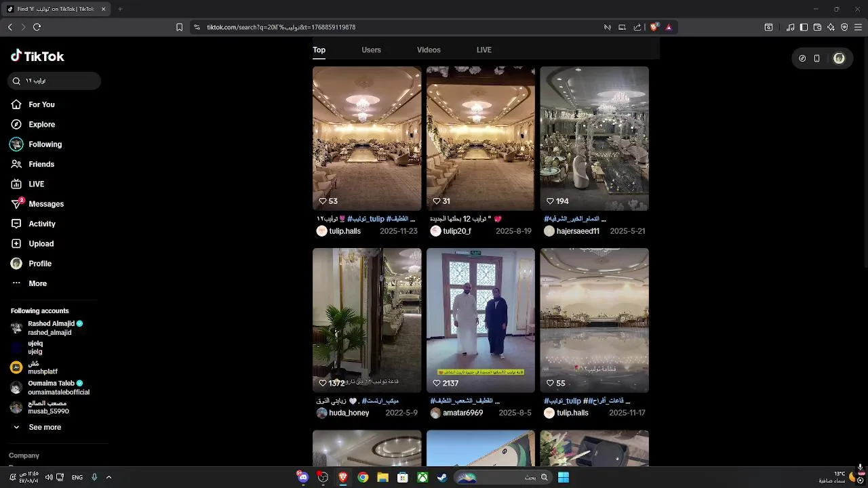
Task: Open Leo AI sparkle icon
Action: (x=831, y=27)
